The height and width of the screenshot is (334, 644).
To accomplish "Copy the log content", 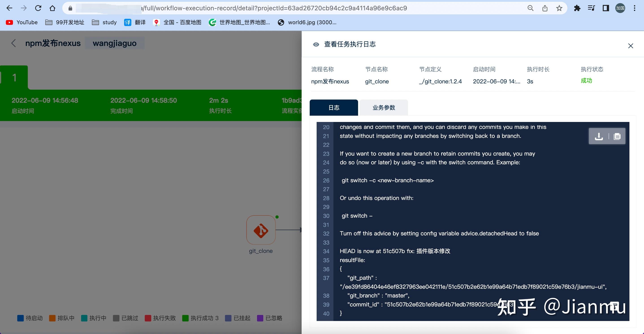I will 617,136.
